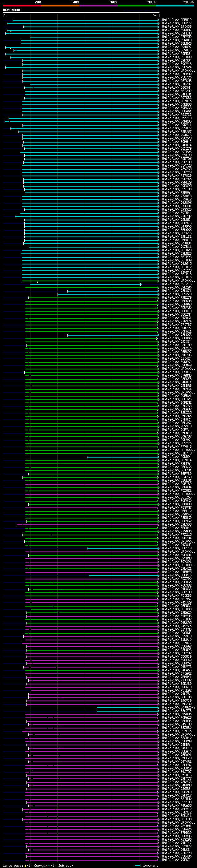Select the UniRef100_A9PEU4 label
197x868 pixels.
click(x=176, y=54)
